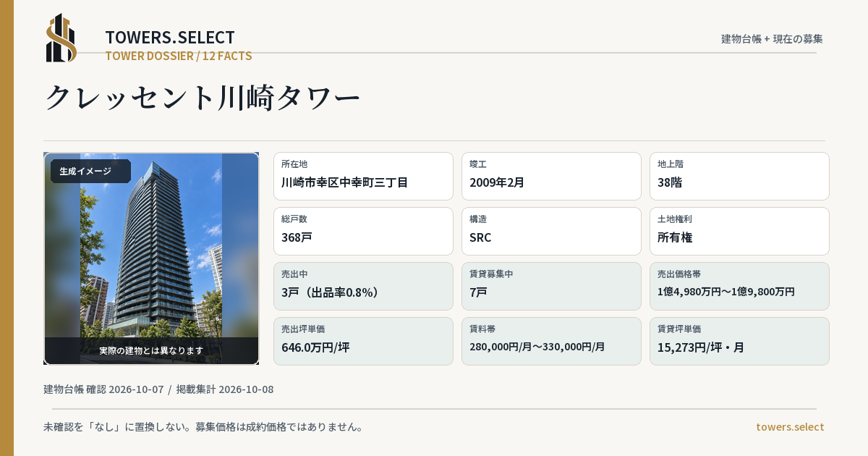Click the 構造 value SRC

(x=480, y=237)
